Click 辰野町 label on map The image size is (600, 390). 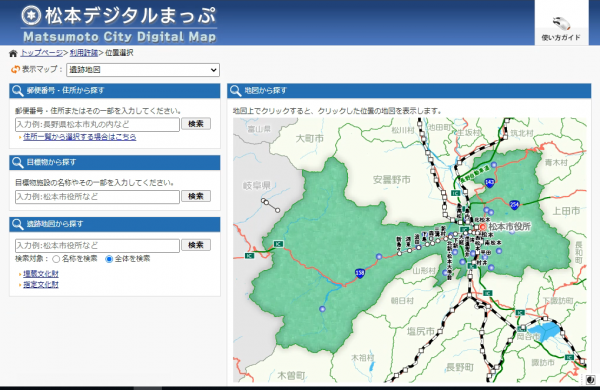[x=460, y=367]
